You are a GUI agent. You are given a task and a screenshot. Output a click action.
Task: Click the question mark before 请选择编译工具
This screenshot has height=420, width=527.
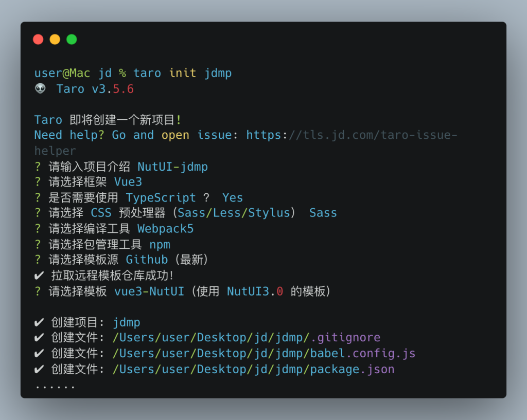pyautogui.click(x=38, y=229)
